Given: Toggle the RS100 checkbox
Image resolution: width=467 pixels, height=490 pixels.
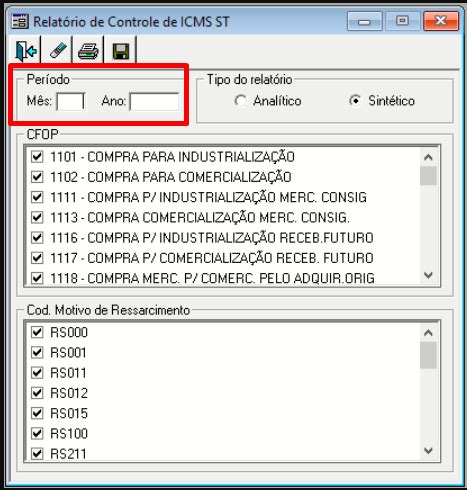Looking at the screenshot, I should (37, 434).
